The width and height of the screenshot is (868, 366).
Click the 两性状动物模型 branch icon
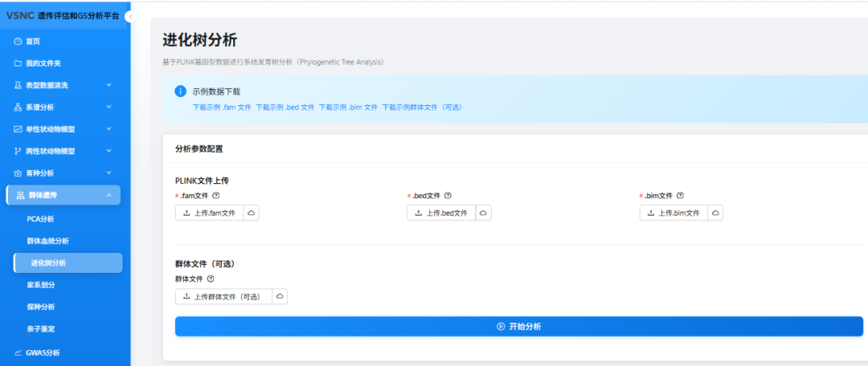[18, 151]
